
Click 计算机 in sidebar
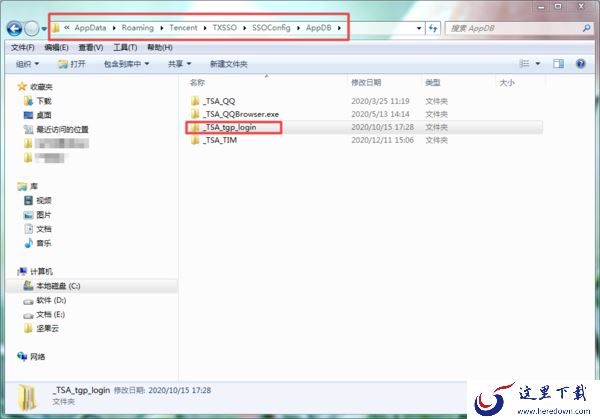point(35,272)
